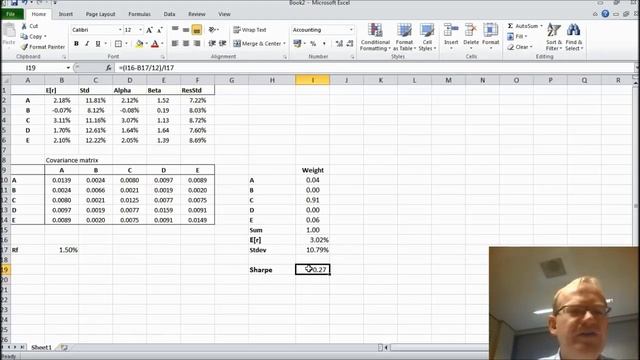Click Decrease Decimal icon

point(350,44)
